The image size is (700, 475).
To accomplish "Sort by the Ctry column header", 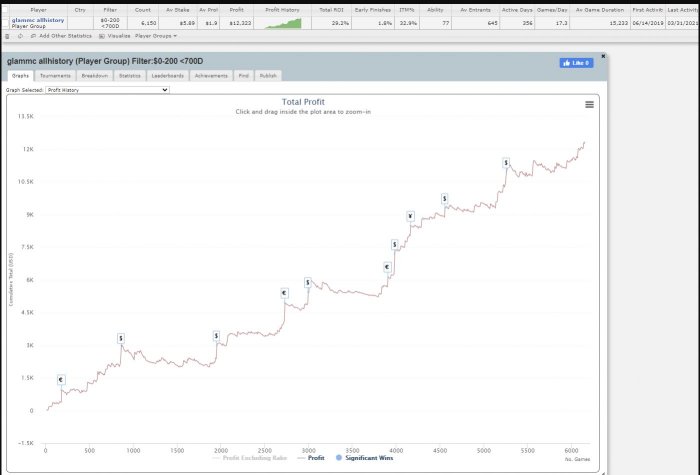I will click(80, 10).
